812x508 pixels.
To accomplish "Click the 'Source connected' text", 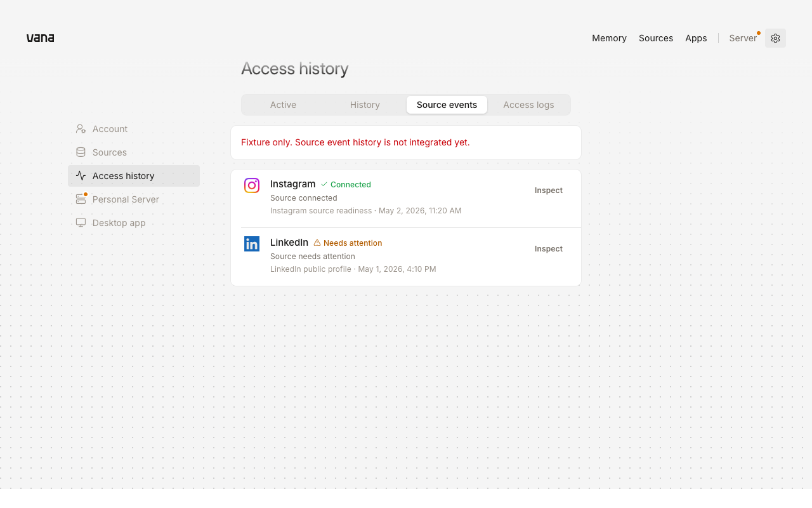I will pyautogui.click(x=304, y=198).
